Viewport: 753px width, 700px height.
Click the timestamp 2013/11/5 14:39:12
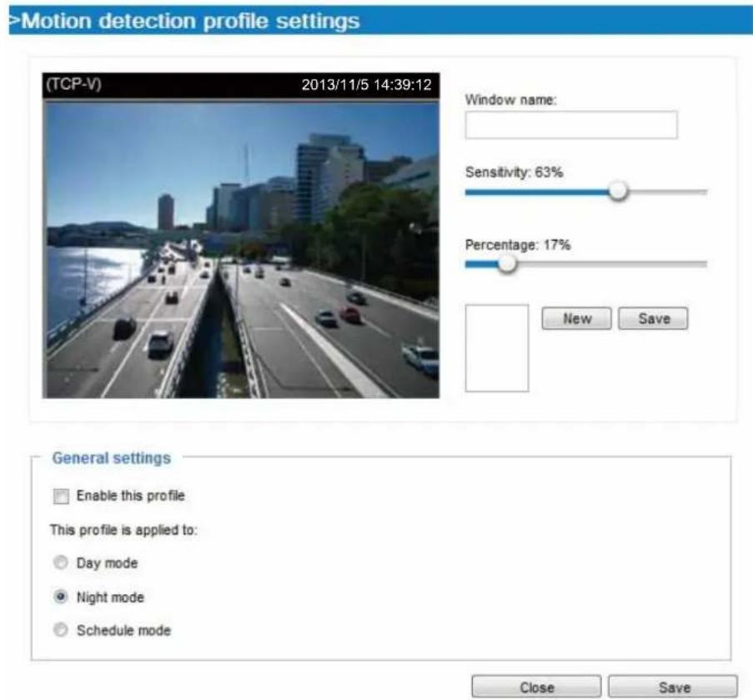coord(366,85)
